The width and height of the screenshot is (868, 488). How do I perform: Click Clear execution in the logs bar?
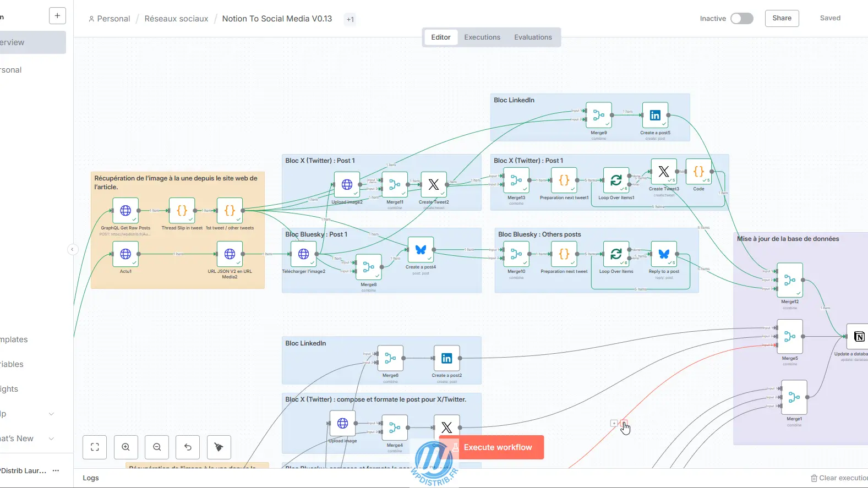(x=839, y=478)
